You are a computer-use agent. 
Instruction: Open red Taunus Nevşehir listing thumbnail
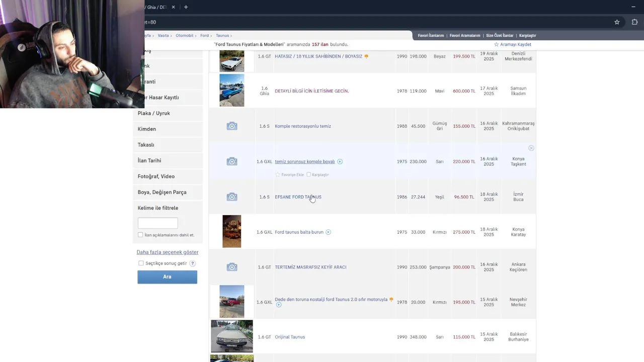click(x=232, y=302)
